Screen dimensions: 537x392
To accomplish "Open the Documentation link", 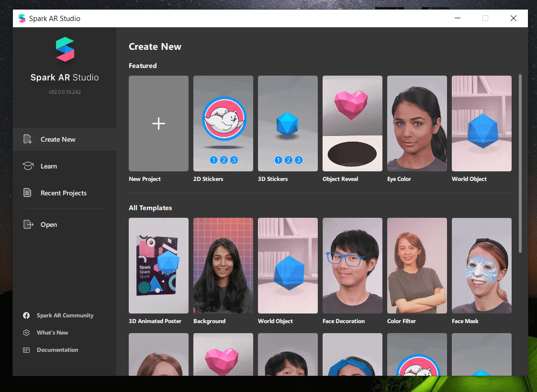I will pos(57,350).
